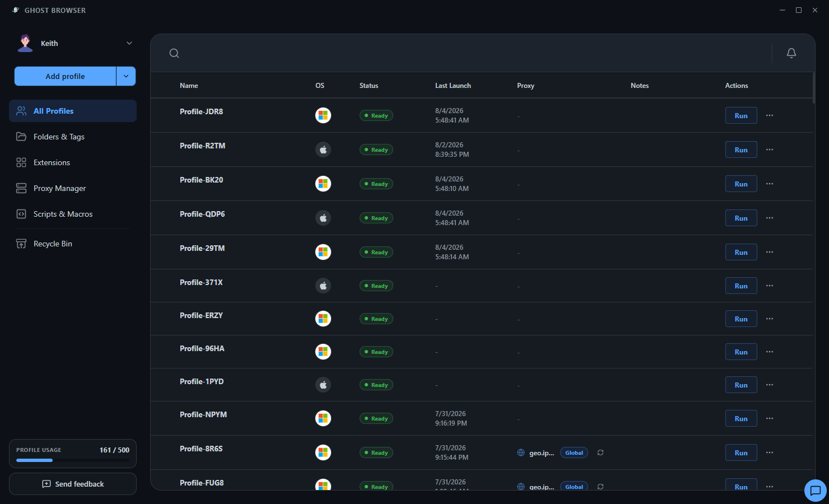Click the Apple OS icon of Profile-R2TM
The image size is (829, 504).
coord(323,150)
